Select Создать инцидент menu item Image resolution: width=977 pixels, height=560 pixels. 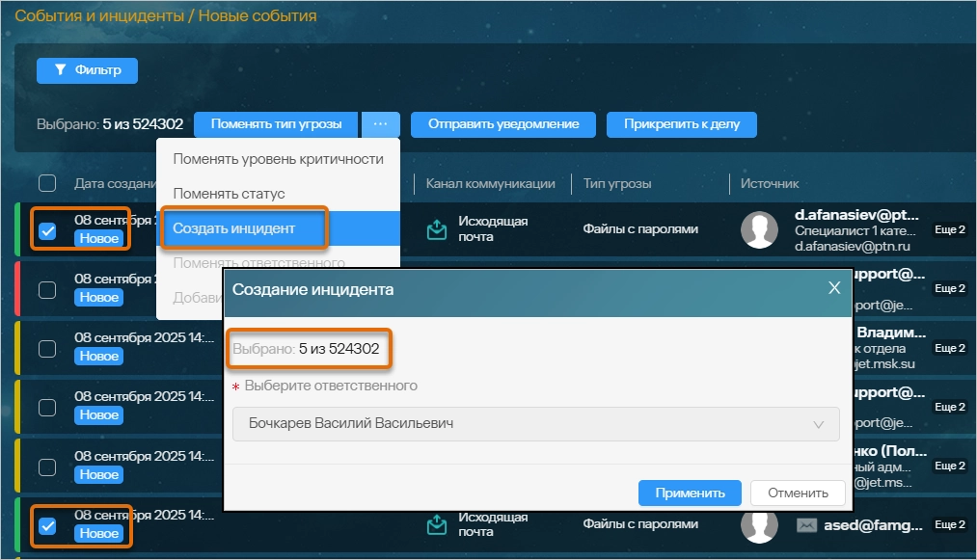[233, 228]
